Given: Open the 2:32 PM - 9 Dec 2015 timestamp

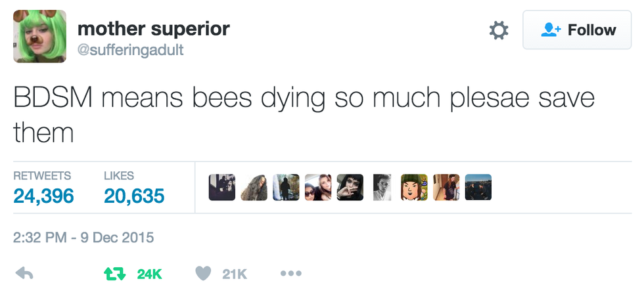Looking at the screenshot, I should [x=83, y=237].
